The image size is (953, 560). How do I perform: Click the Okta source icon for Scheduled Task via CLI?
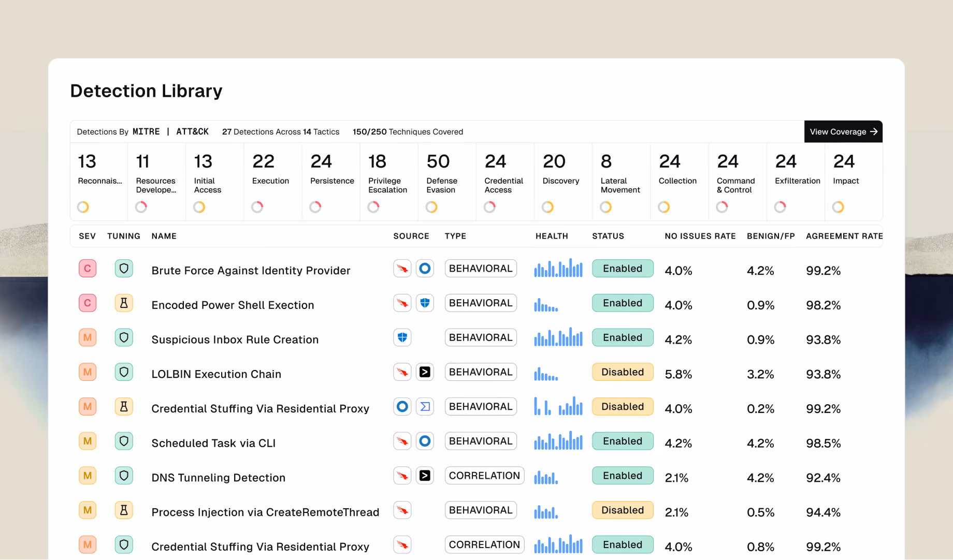(425, 441)
